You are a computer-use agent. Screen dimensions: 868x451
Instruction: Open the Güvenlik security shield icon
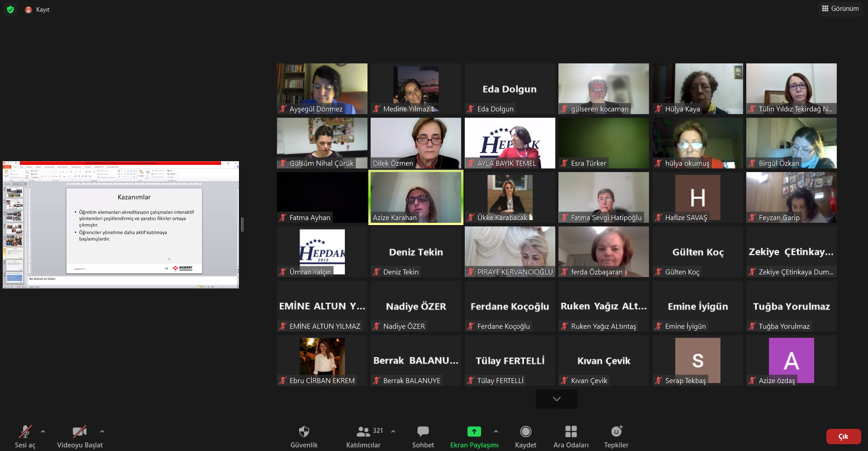point(304,432)
